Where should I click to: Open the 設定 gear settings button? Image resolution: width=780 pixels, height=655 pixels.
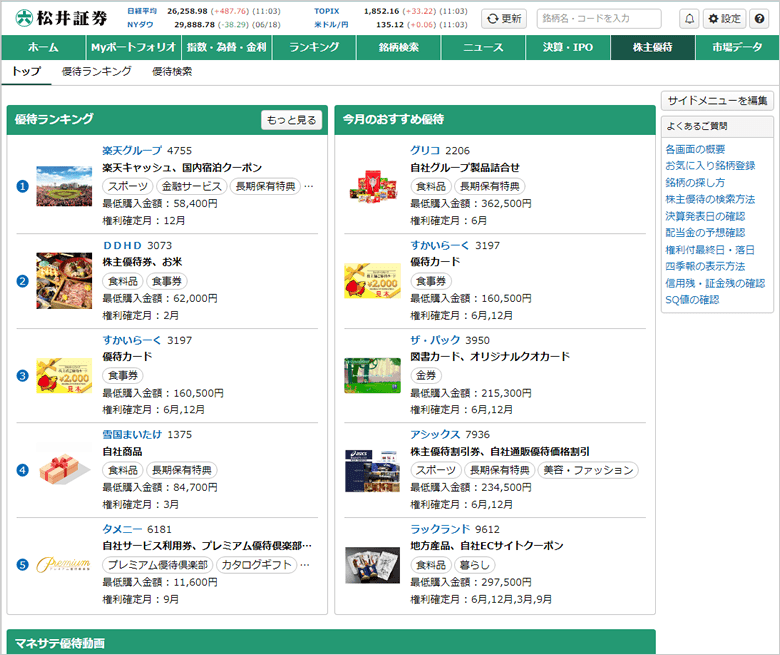pyautogui.click(x=724, y=18)
